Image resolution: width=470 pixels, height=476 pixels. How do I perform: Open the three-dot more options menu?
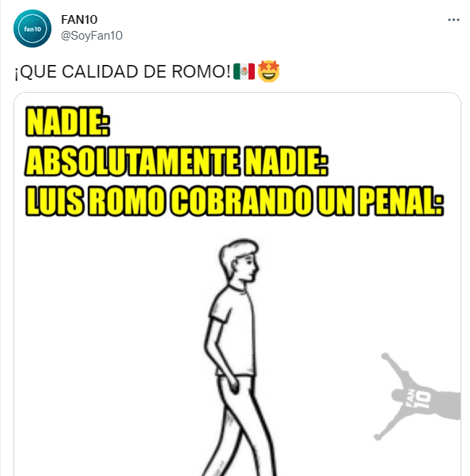[x=453, y=20]
